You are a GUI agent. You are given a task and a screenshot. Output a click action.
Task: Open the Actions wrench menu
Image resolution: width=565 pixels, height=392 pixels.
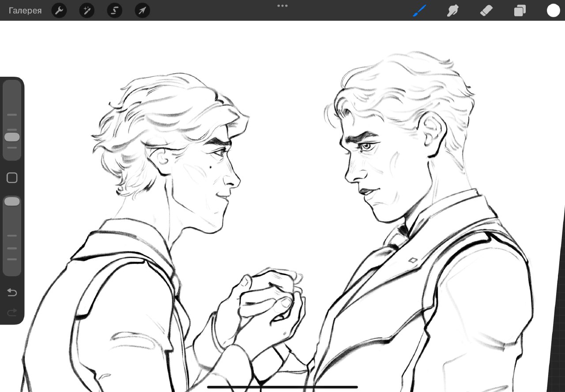pyautogui.click(x=59, y=11)
